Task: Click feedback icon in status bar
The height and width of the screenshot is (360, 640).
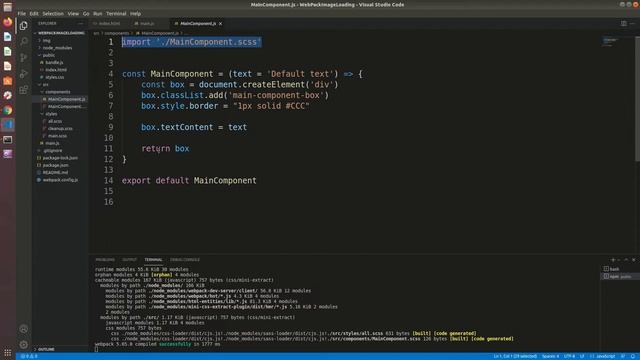Action: 623,356
